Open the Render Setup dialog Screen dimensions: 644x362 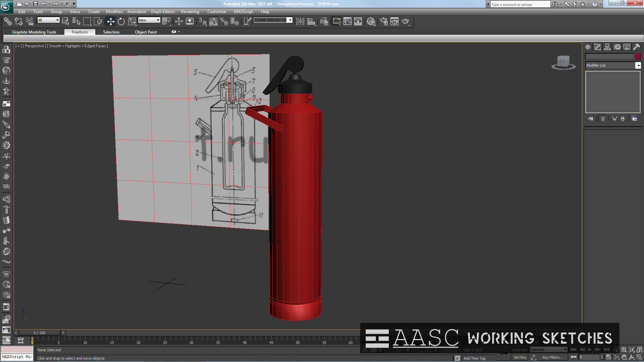pyautogui.click(x=384, y=21)
